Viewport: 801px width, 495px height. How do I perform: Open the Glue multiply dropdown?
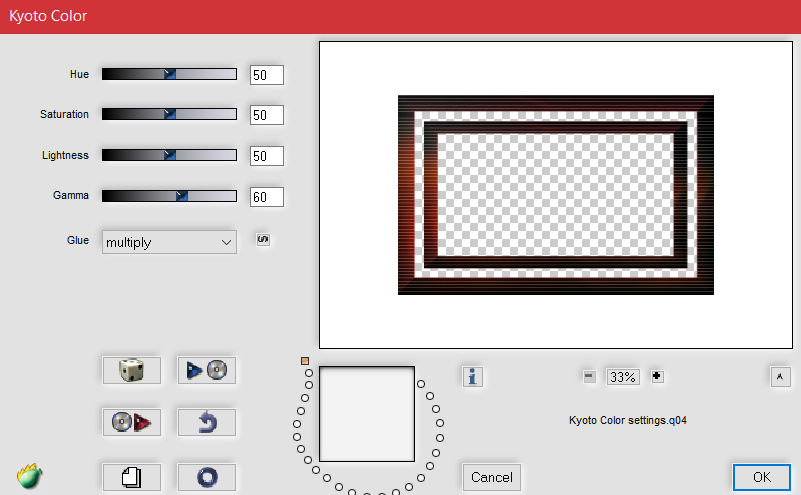(x=169, y=242)
